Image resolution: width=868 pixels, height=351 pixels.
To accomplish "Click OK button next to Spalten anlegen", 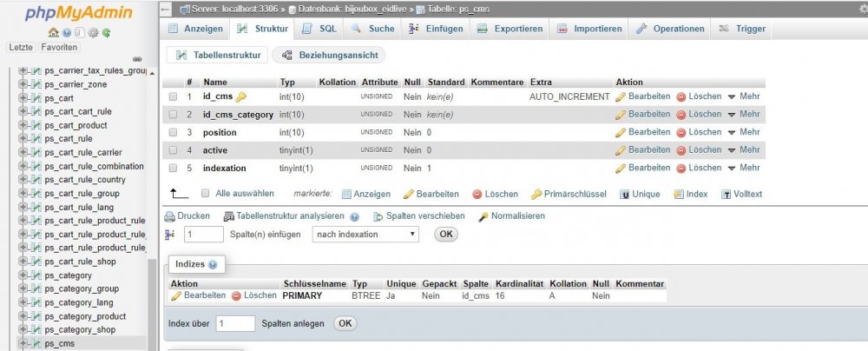I will click(345, 323).
